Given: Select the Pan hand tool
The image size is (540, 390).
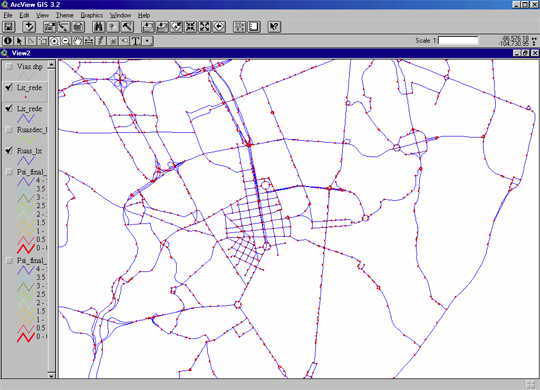Looking at the screenshot, I should pyautogui.click(x=77, y=41).
